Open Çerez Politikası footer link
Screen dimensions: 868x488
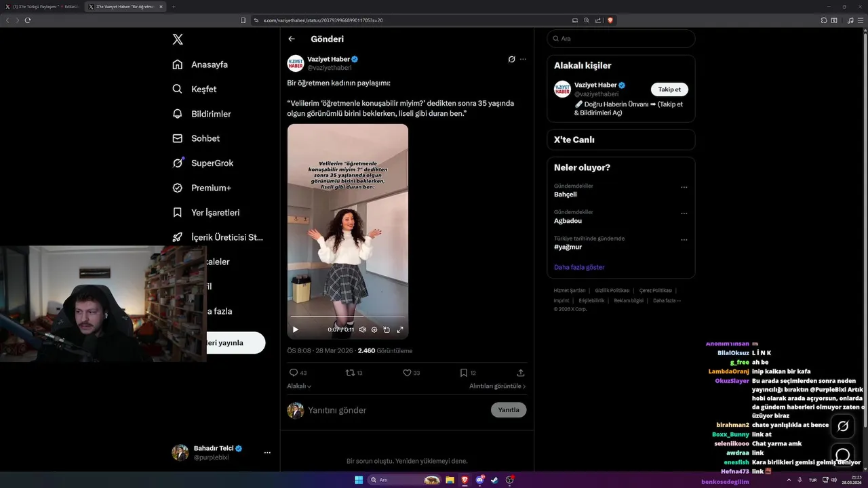[x=656, y=290]
